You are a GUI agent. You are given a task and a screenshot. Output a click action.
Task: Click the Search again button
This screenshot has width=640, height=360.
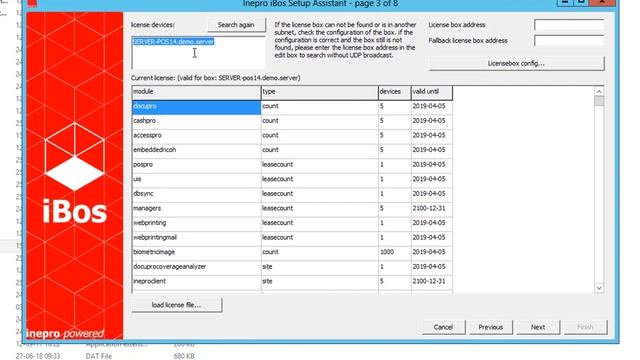(236, 25)
